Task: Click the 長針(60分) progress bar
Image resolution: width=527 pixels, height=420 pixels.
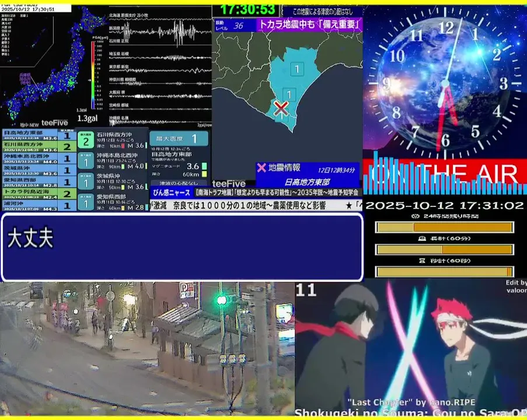Action: [x=444, y=250]
